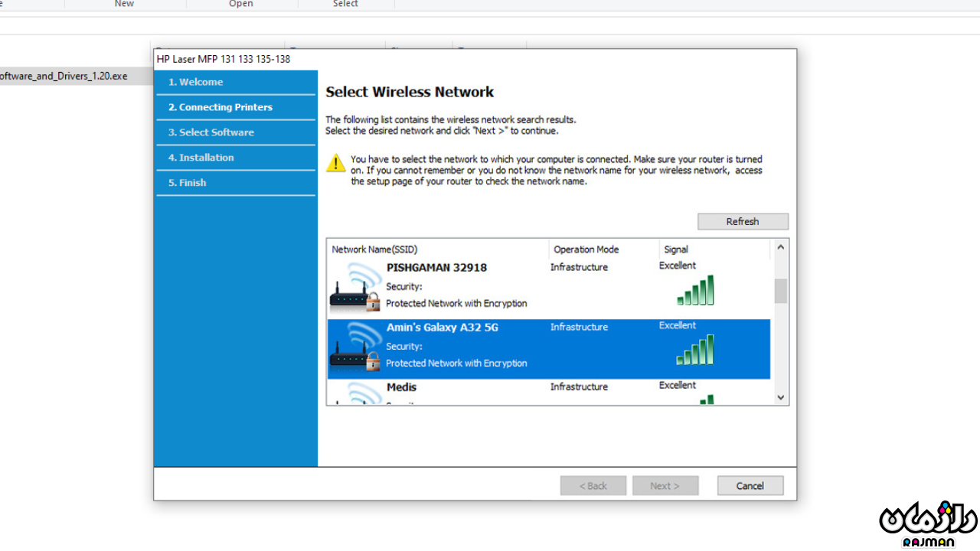Click the Network Name(SSID) column header
The width and height of the screenshot is (980, 551).
coord(438,249)
